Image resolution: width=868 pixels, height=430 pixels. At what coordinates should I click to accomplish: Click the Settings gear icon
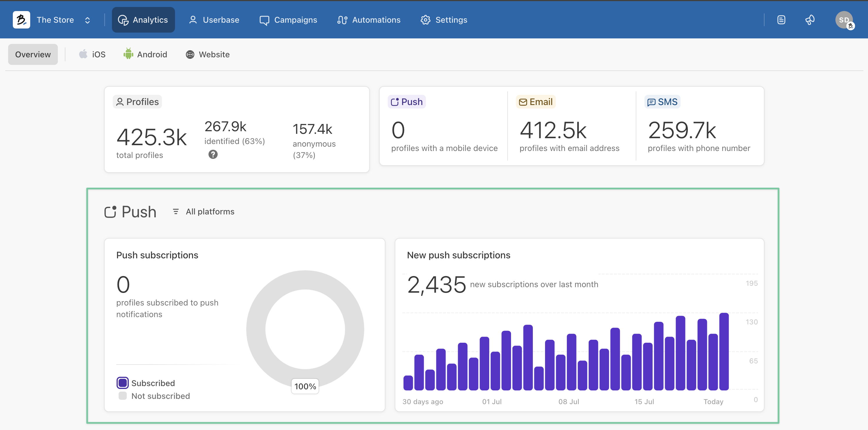[x=425, y=20]
